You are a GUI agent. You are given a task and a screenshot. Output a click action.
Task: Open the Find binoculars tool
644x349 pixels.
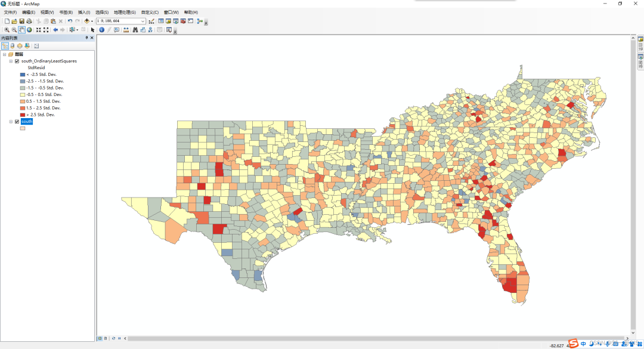(135, 30)
